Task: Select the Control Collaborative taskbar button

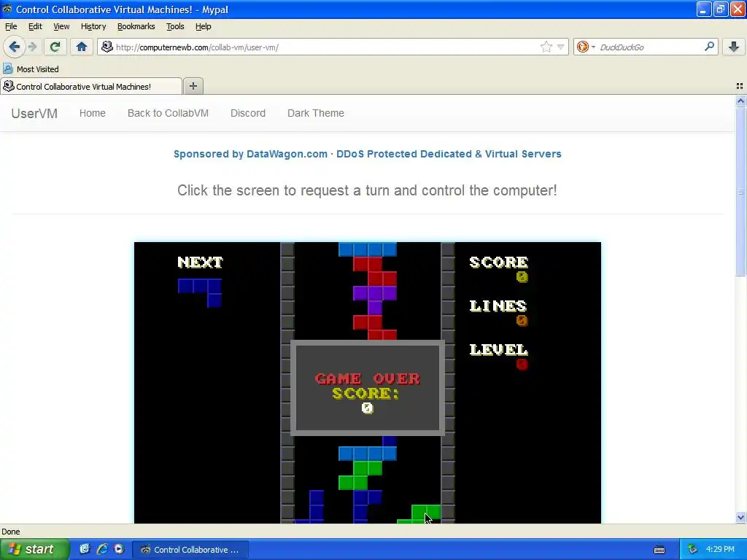Action: click(190, 550)
